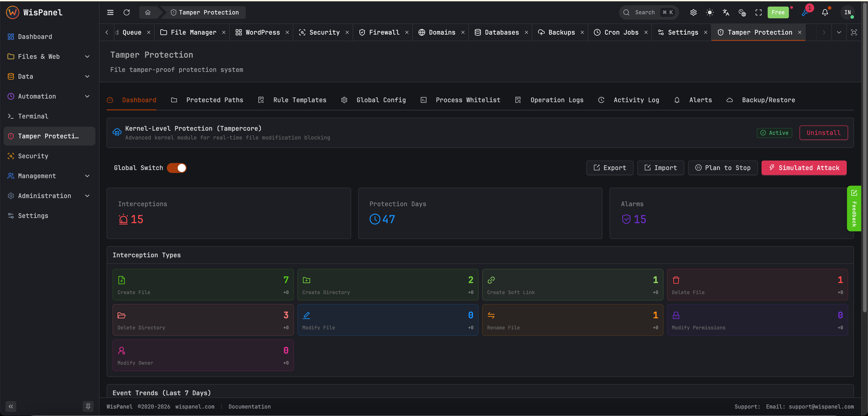Maximize content with the tab bar focus icon

click(854, 32)
